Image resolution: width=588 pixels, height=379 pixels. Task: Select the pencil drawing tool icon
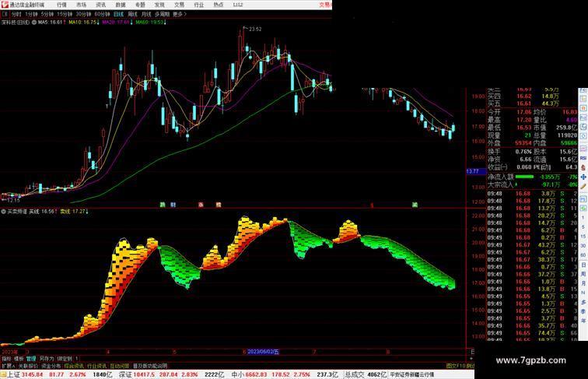[x=583, y=186]
